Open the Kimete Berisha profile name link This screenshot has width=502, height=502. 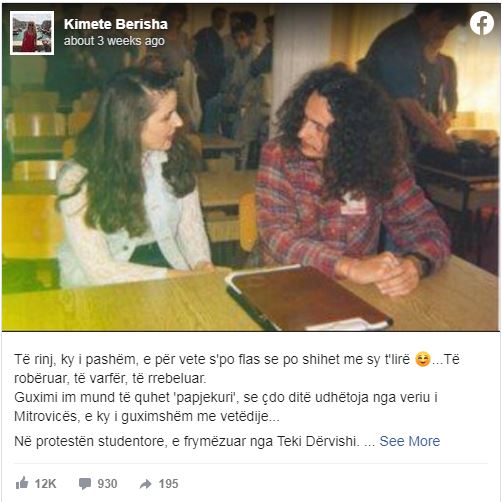pyautogui.click(x=116, y=24)
